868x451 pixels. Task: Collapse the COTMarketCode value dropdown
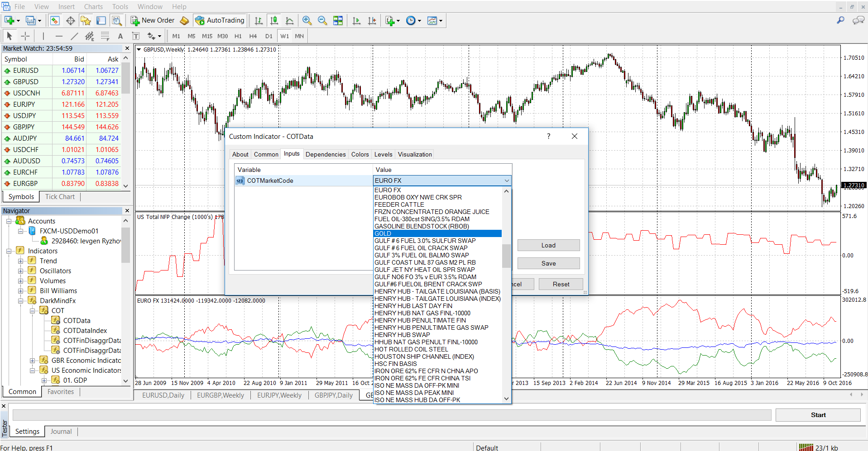coord(506,180)
